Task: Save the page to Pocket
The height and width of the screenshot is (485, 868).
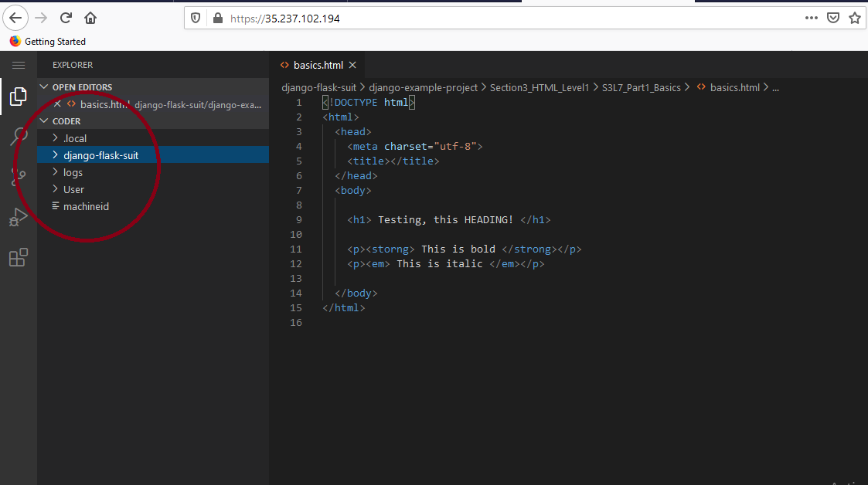Action: coord(833,19)
